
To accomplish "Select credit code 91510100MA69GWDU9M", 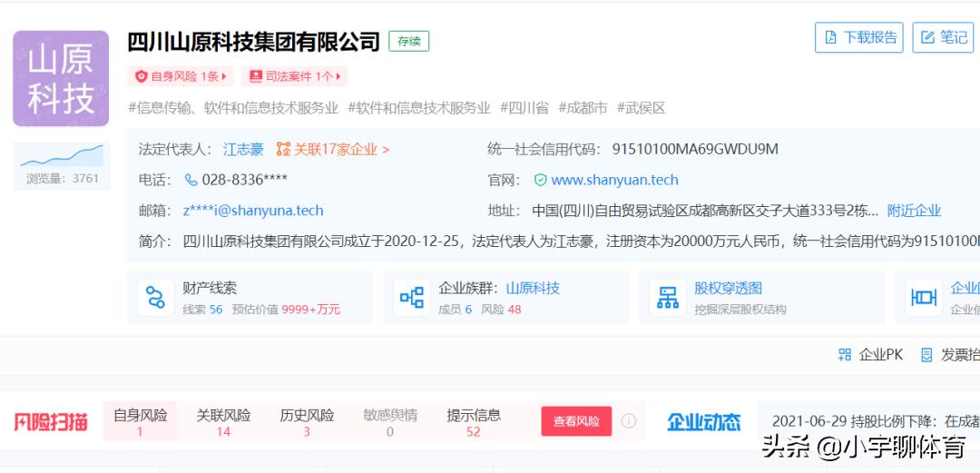I will coord(695,150).
